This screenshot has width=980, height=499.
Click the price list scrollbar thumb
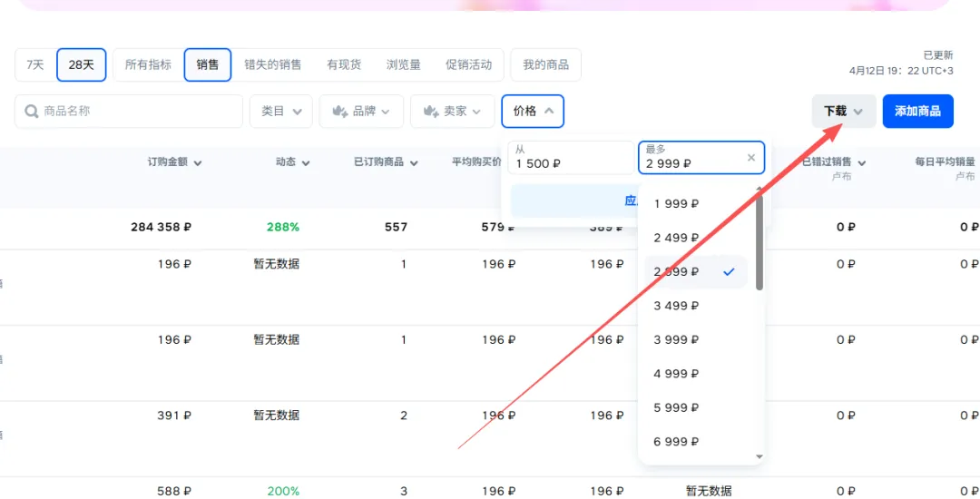759,242
